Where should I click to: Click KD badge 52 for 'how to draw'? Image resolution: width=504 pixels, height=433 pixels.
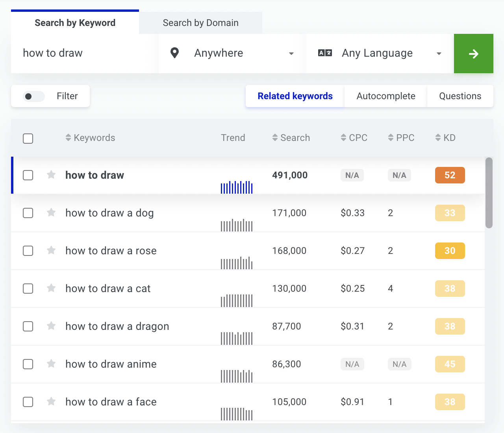pyautogui.click(x=450, y=175)
